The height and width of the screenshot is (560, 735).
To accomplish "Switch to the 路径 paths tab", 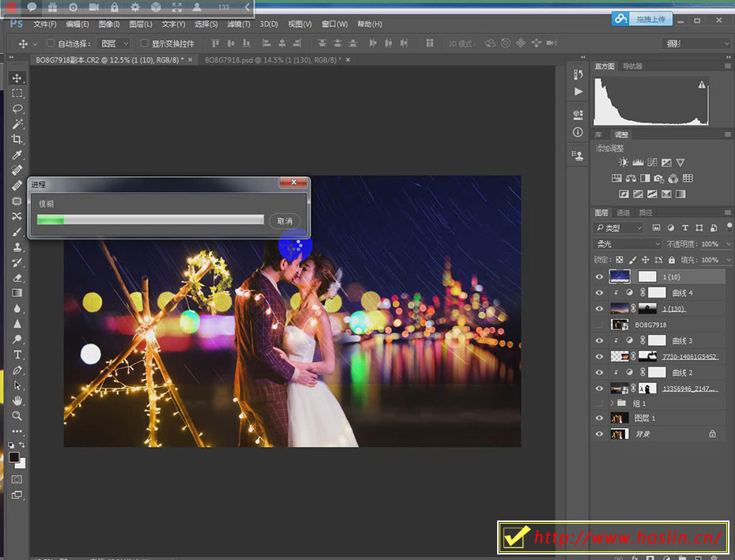I will 646,212.
